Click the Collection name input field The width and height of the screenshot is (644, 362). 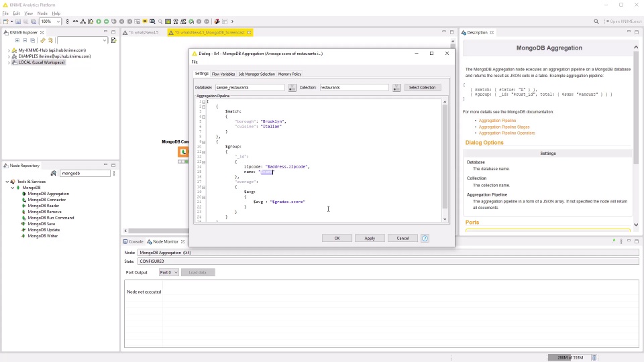354,87
